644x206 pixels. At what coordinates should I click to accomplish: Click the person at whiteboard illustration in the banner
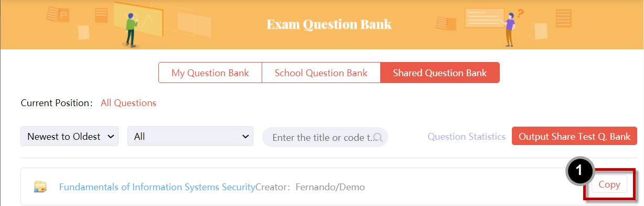tap(132, 25)
